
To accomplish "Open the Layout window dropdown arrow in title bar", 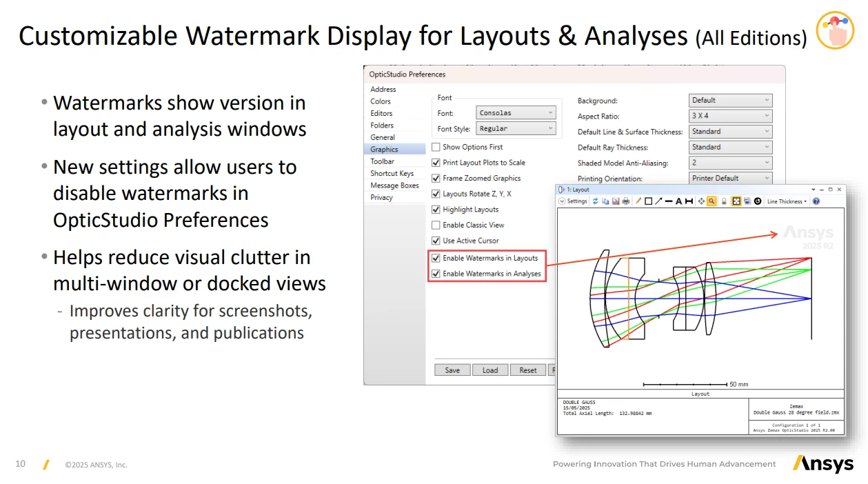I will [814, 190].
